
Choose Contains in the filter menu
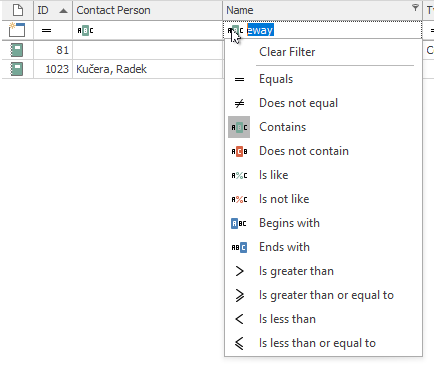282,127
